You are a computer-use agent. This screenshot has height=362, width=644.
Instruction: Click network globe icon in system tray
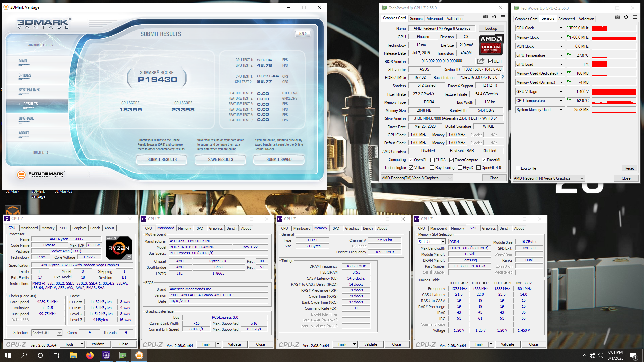click(593, 355)
